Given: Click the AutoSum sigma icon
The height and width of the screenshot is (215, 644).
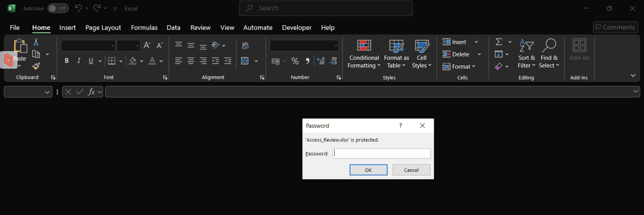Looking at the screenshot, I should click(x=499, y=42).
